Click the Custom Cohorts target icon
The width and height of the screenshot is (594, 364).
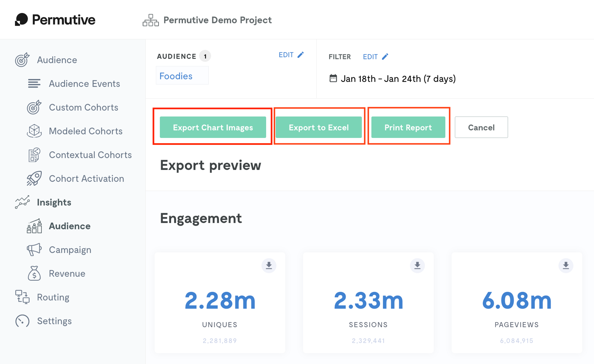click(x=34, y=107)
